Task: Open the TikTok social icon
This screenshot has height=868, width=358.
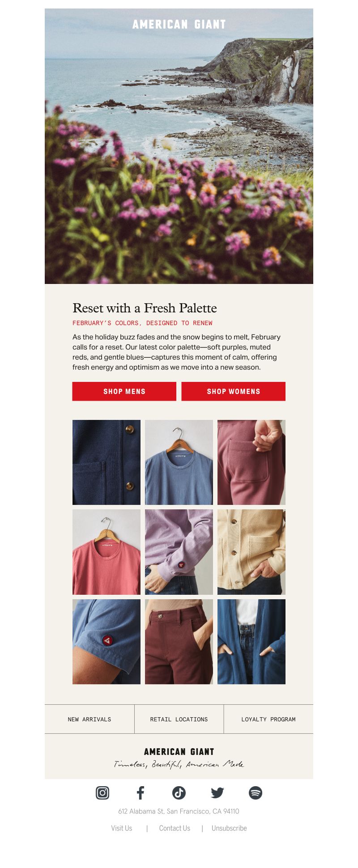Action: pyautogui.click(x=179, y=793)
